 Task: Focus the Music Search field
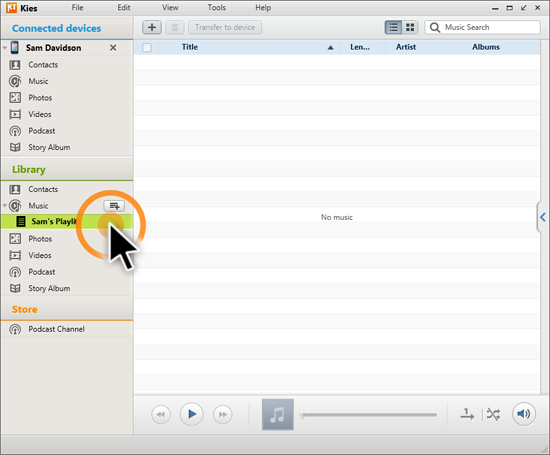point(483,27)
